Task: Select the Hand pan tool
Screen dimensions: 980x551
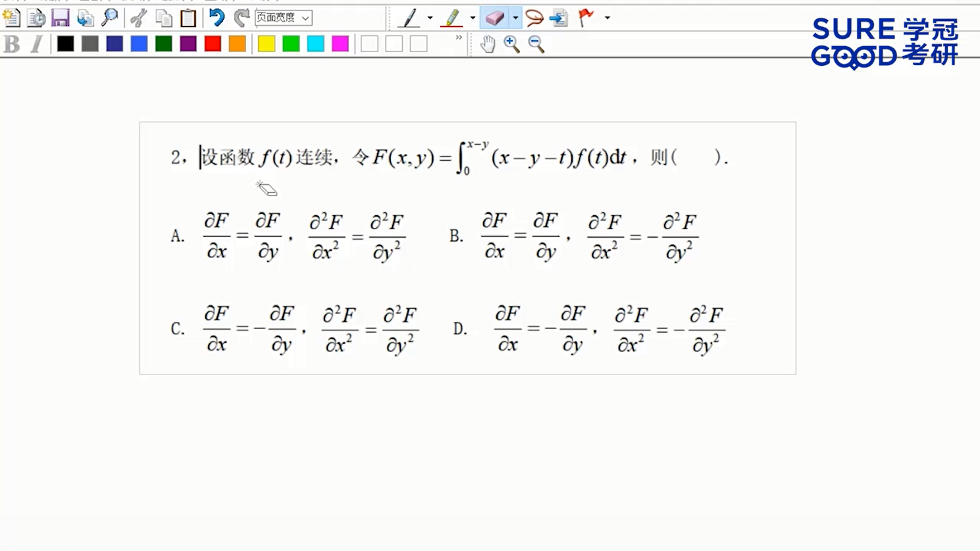Action: click(x=487, y=44)
